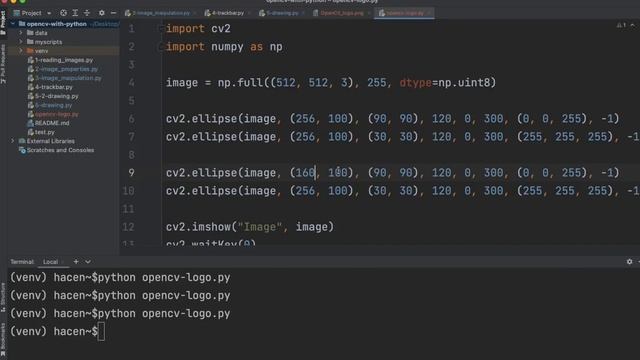
Task: Click the "Image" string on line 12
Action: click(x=260, y=227)
